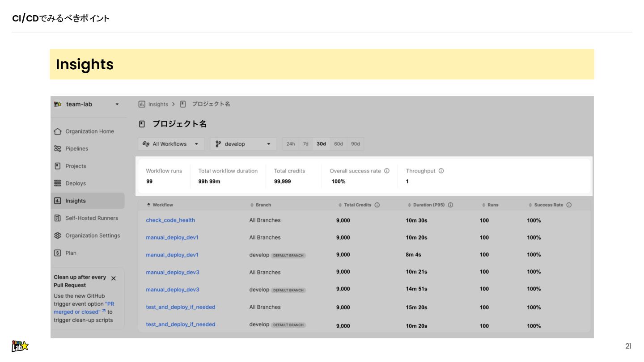This screenshot has height=362, width=644.
Task: Open manual_deploy_dev1 All Branches workflow
Action: pos(172,237)
